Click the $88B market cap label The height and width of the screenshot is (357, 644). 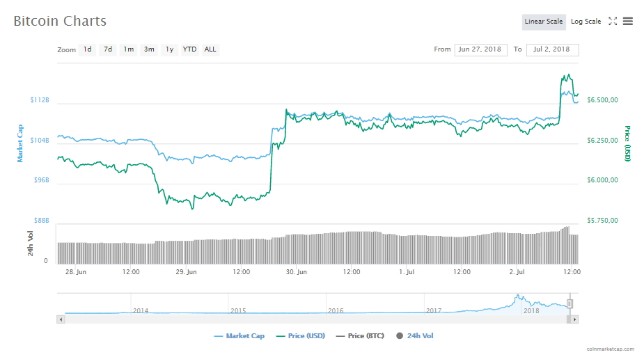(42, 221)
